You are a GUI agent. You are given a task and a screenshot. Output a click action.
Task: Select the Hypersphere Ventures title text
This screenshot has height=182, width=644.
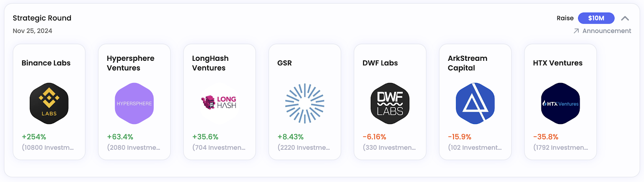[130, 63]
